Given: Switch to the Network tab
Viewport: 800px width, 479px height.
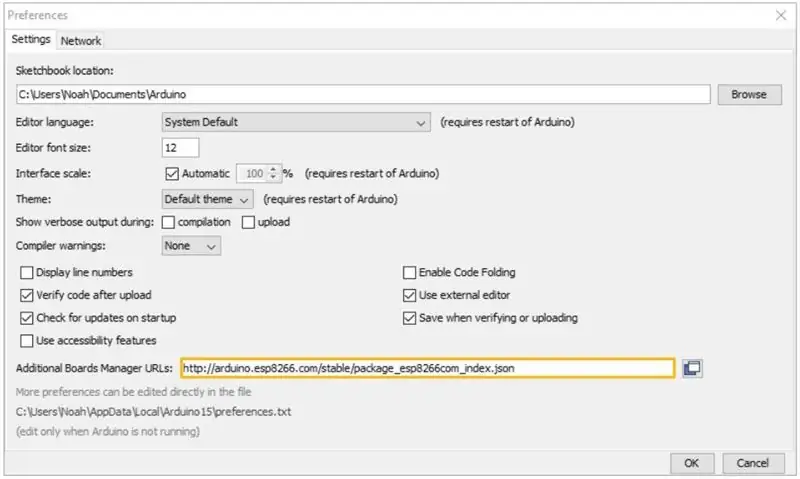Looking at the screenshot, I should pyautogui.click(x=81, y=41).
